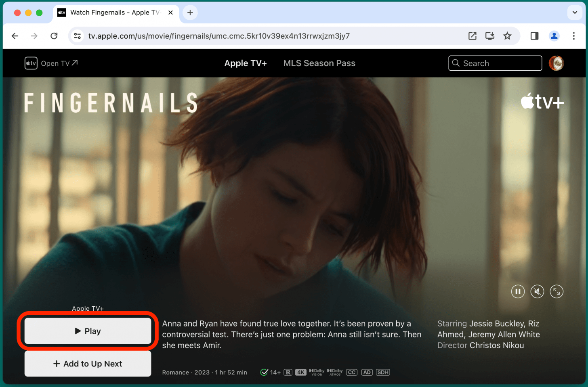Viewport: 588px width, 387px height.
Task: Play the Fingernails movie
Action: [x=88, y=331]
